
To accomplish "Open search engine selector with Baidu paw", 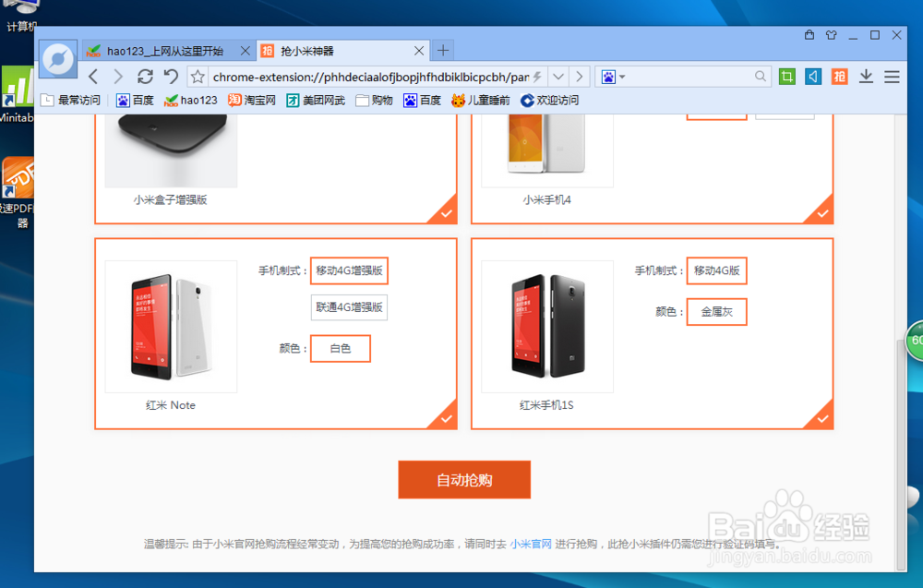I will click(612, 77).
